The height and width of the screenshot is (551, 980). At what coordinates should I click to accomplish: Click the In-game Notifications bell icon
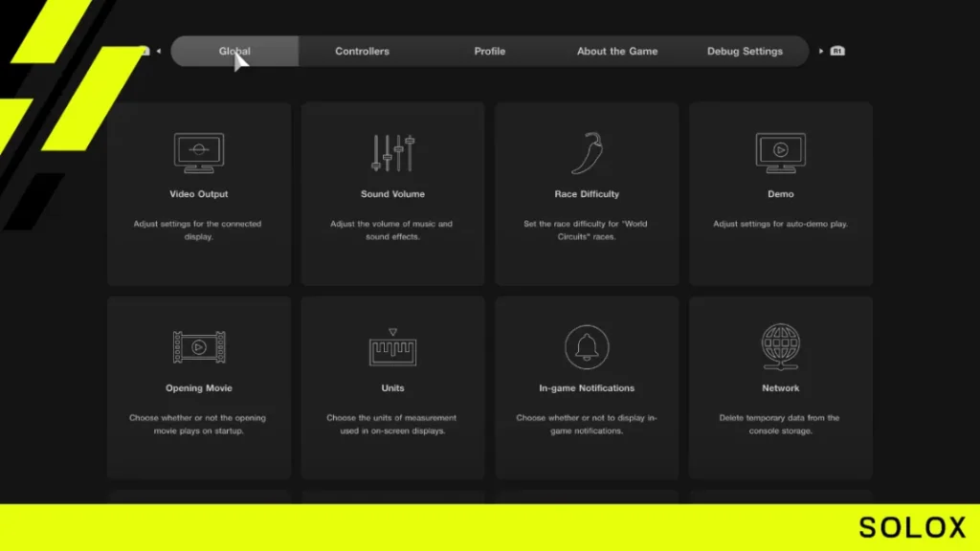click(x=587, y=346)
